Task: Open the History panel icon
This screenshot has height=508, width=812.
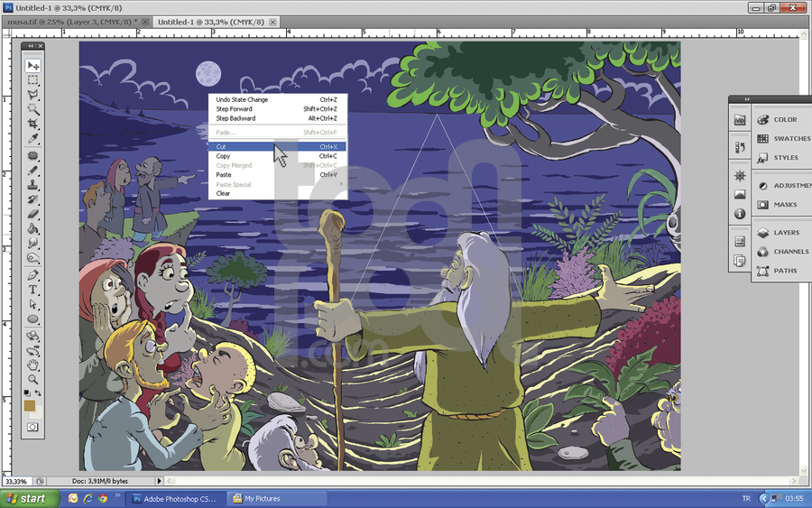Action: click(740, 148)
